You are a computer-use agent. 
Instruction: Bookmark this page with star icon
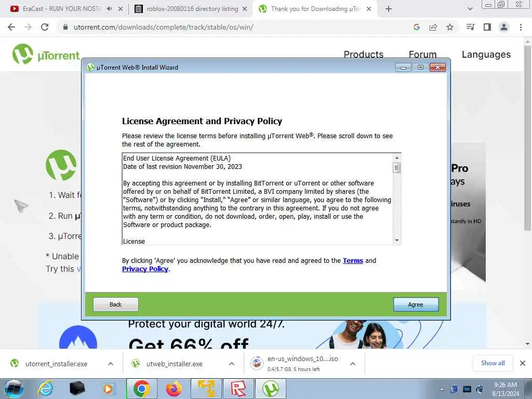(x=450, y=27)
